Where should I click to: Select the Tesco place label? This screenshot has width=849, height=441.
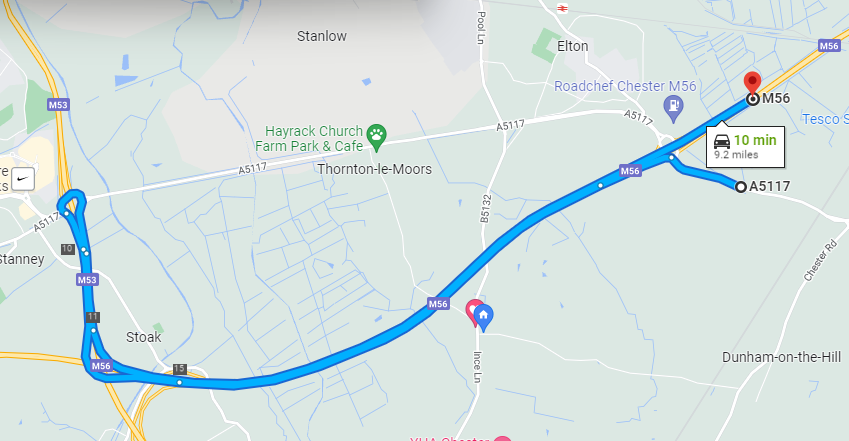825,119
